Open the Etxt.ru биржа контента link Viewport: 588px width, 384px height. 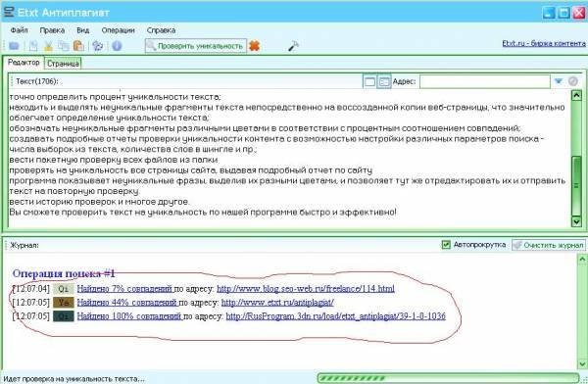click(544, 43)
